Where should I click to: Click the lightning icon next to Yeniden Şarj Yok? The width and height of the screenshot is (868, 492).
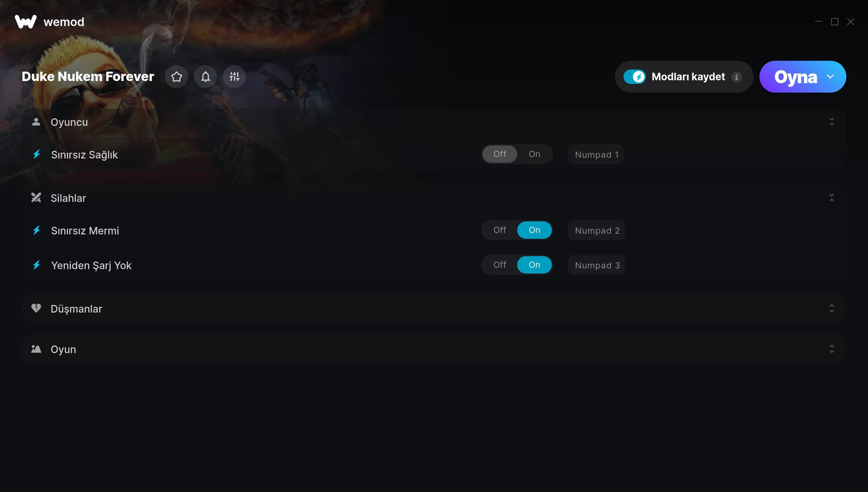(37, 265)
